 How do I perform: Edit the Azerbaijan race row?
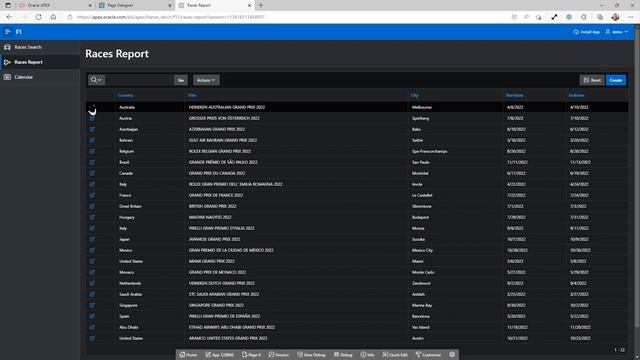92,129
